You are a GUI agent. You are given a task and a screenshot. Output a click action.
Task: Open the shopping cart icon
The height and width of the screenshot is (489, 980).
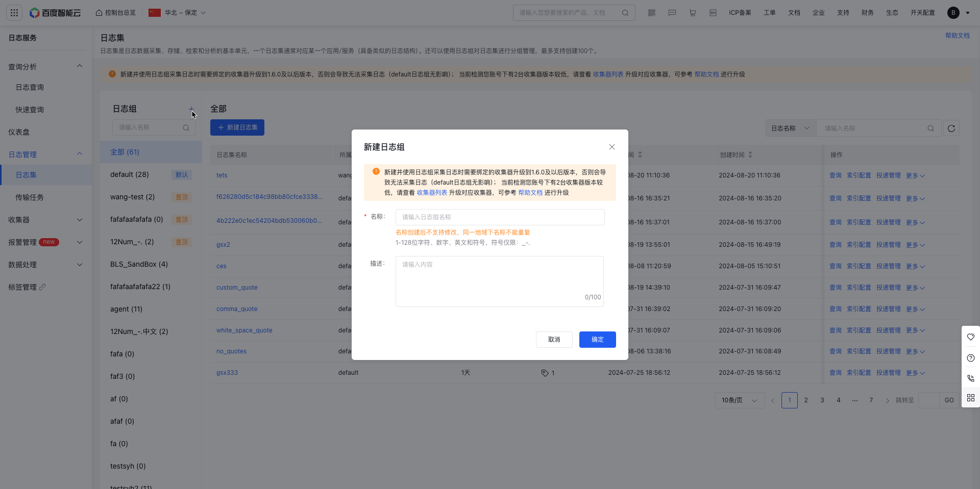[693, 13]
